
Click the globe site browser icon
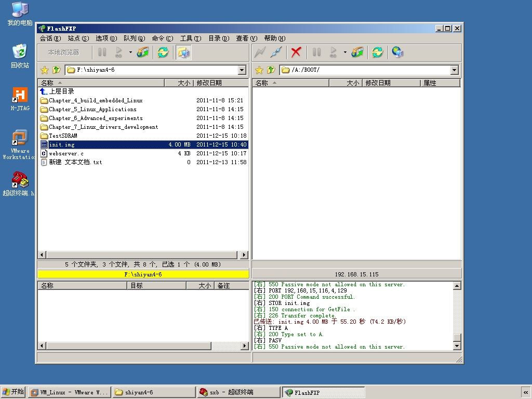[397, 52]
